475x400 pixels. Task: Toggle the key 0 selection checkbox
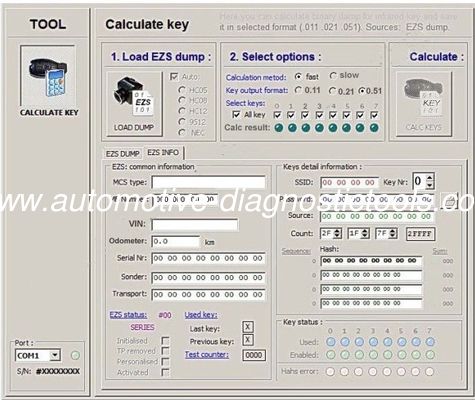[277, 115]
